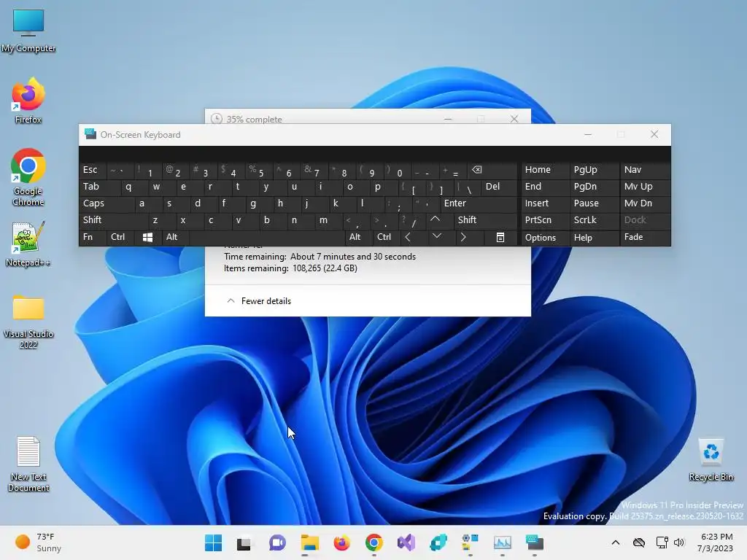The height and width of the screenshot is (560, 747).
Task: Launch Firefox from the desktop shortcut
Action: pos(28,101)
